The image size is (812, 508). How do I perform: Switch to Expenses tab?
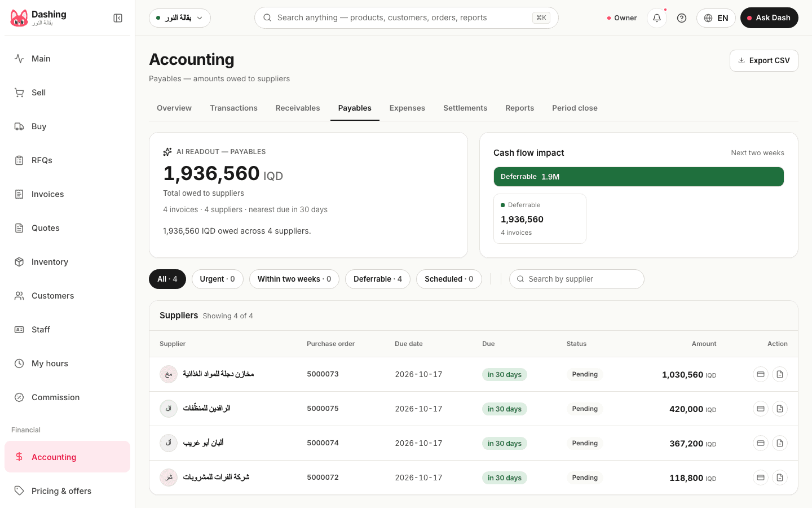[x=407, y=108]
